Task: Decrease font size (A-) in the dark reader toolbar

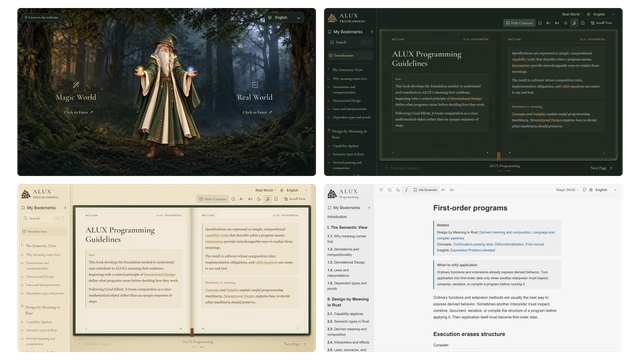Action: tap(548, 23)
